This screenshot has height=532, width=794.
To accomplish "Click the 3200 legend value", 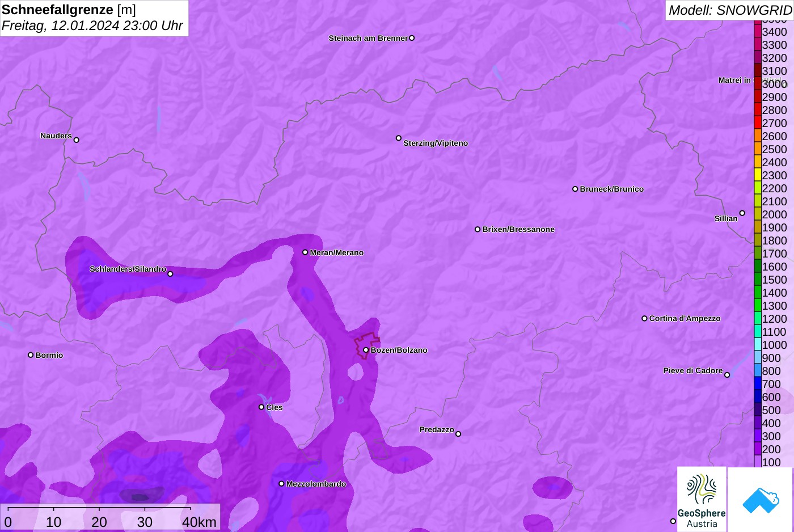I will click(x=775, y=58).
